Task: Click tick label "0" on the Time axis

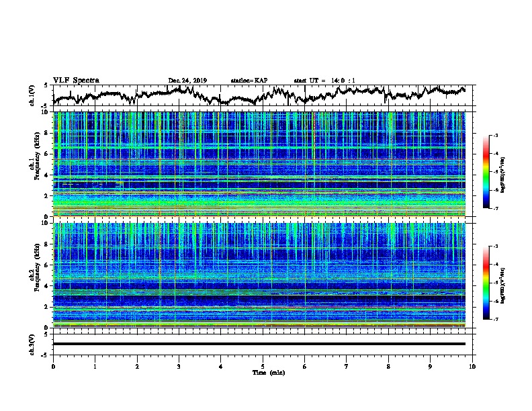Action: click(53, 367)
